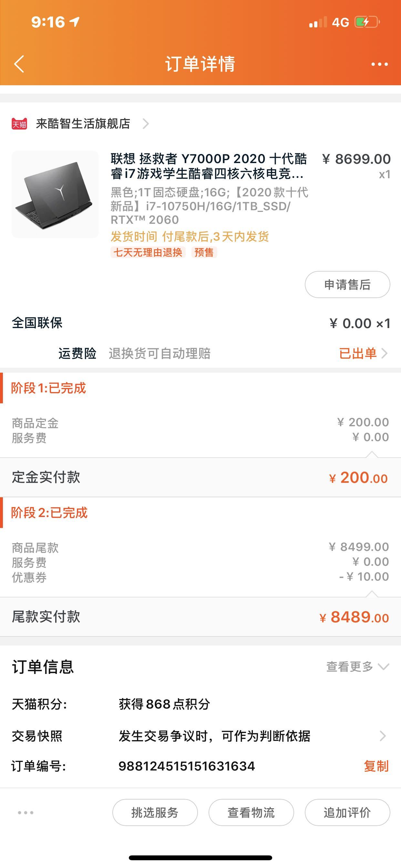
Task: Tap the 七天无理由退换 tag
Action: [148, 253]
